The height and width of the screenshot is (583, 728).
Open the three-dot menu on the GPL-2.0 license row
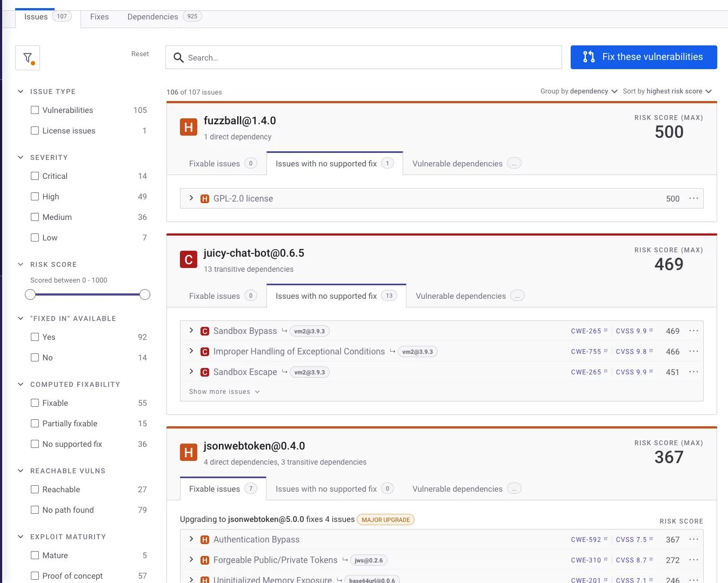pyautogui.click(x=694, y=198)
